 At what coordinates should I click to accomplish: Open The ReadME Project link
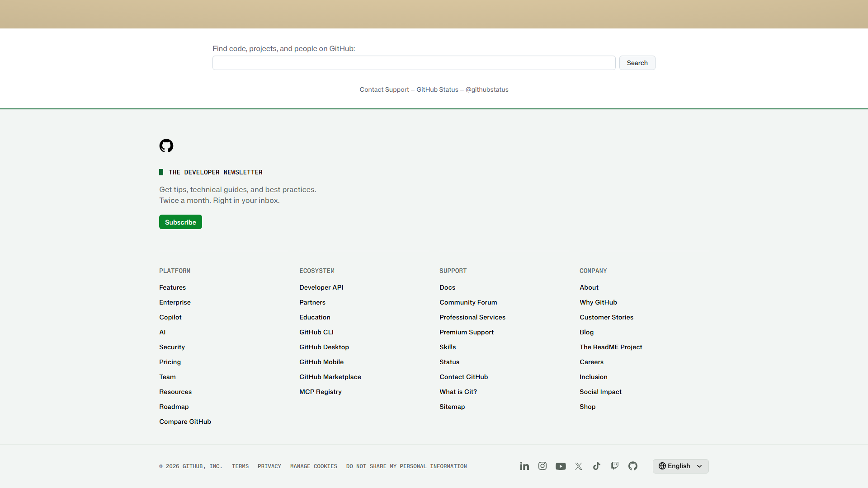[611, 347]
